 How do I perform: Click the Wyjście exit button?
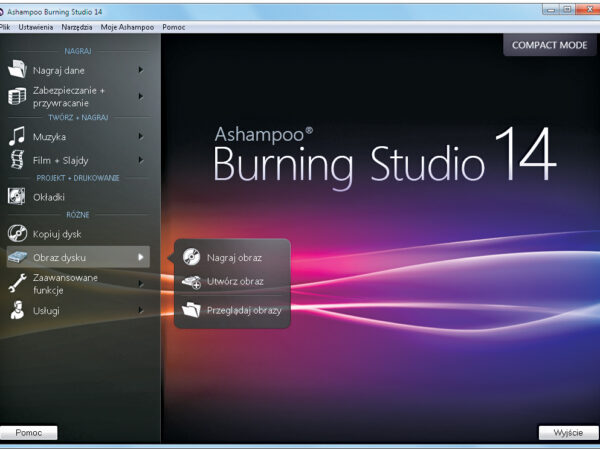[x=567, y=433]
